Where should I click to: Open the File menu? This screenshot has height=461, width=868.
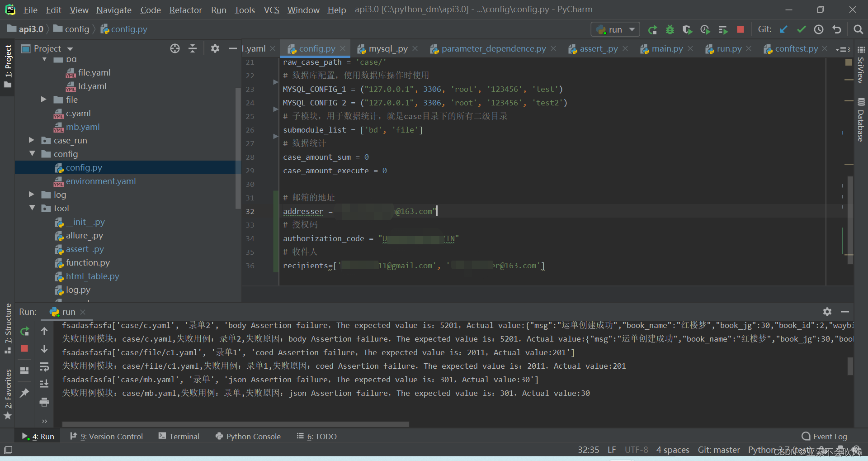pos(31,10)
